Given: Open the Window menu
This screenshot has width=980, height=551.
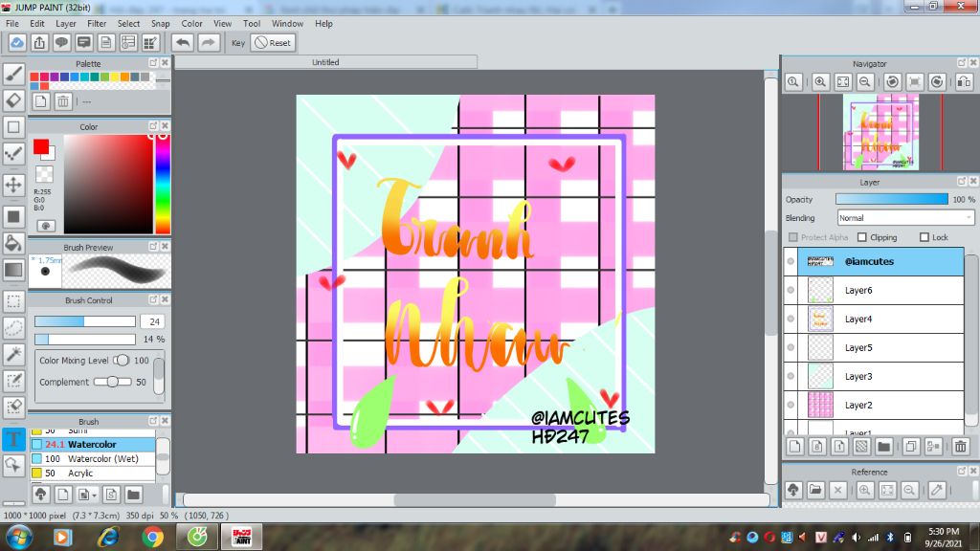Looking at the screenshot, I should [x=287, y=23].
